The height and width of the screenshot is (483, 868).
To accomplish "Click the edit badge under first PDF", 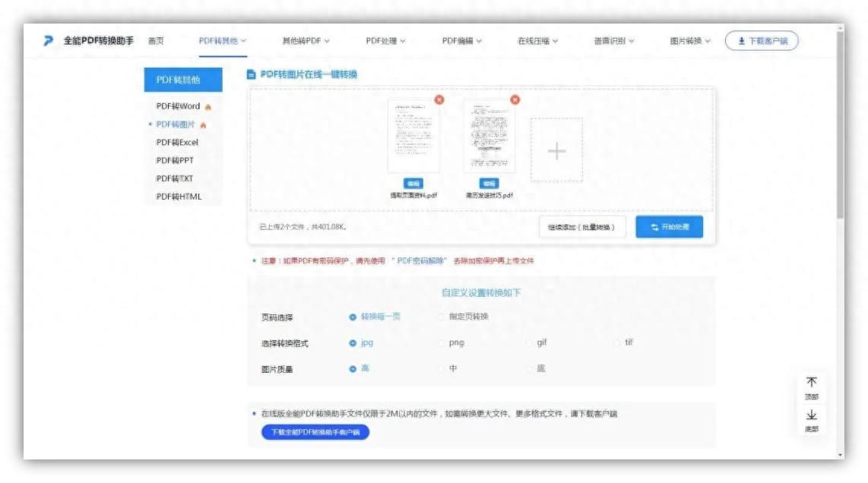I will click(x=413, y=183).
